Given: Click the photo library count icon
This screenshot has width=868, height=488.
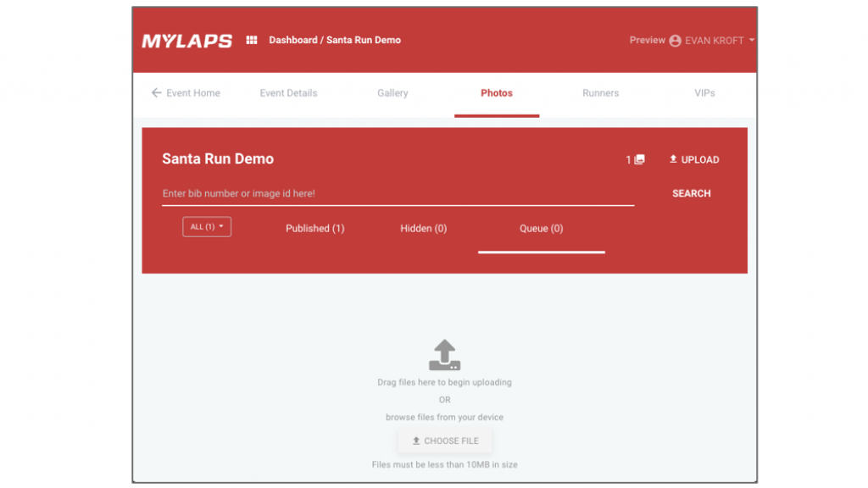Looking at the screenshot, I should (639, 159).
